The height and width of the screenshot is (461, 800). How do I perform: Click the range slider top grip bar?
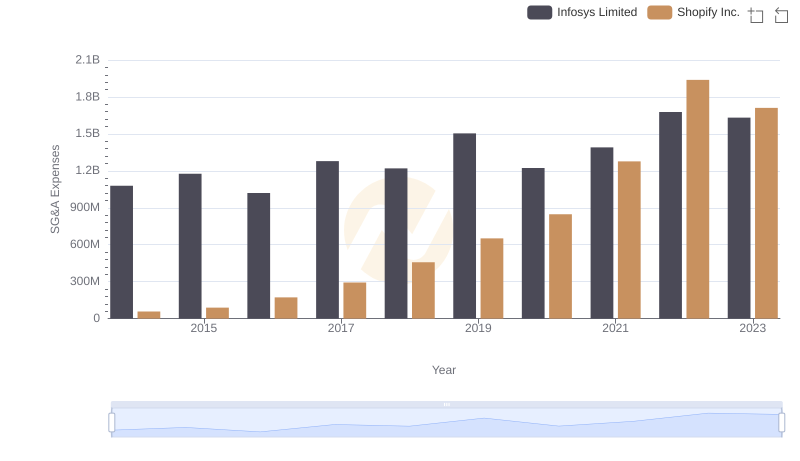[446, 404]
